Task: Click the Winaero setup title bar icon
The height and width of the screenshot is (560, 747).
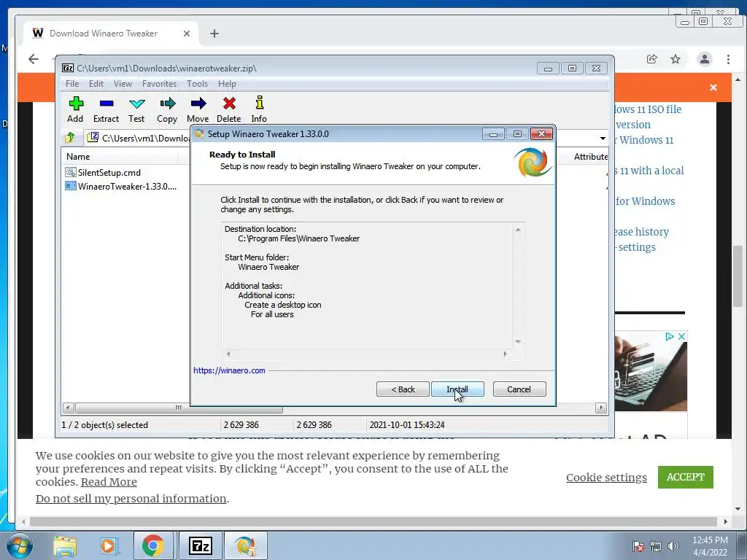Action: point(200,134)
